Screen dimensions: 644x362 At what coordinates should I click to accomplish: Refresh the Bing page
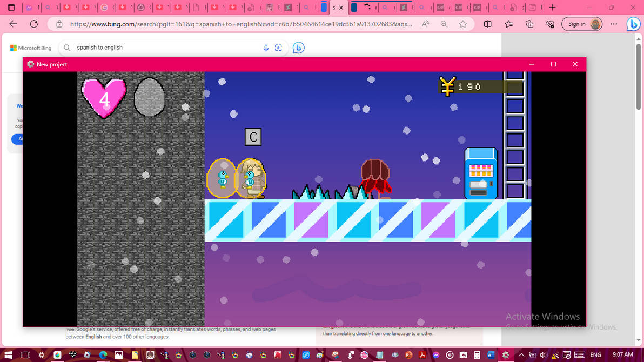click(34, 24)
